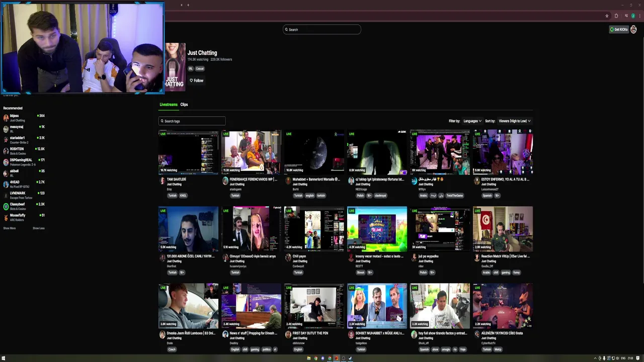This screenshot has width=644, height=362.
Task: Click the ENG language indicator in tray
Action: tap(623, 358)
